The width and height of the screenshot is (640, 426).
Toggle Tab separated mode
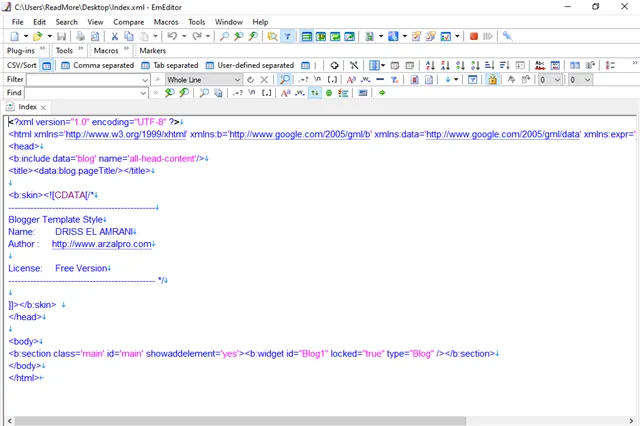pyautogui.click(x=170, y=65)
